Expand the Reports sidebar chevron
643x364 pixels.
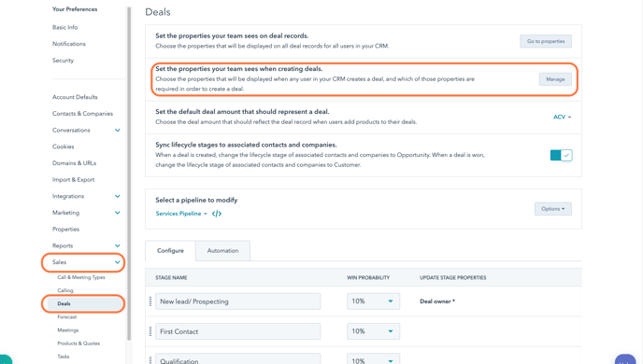[117, 245]
